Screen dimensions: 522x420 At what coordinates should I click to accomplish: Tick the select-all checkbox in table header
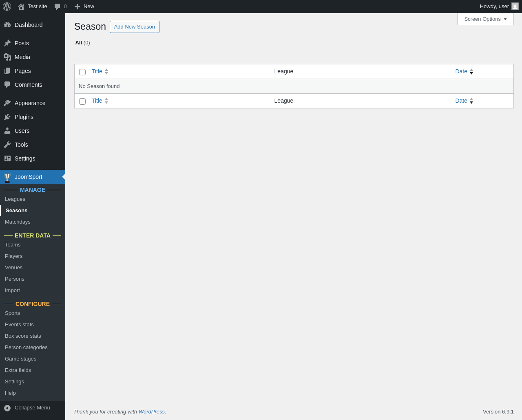82,72
